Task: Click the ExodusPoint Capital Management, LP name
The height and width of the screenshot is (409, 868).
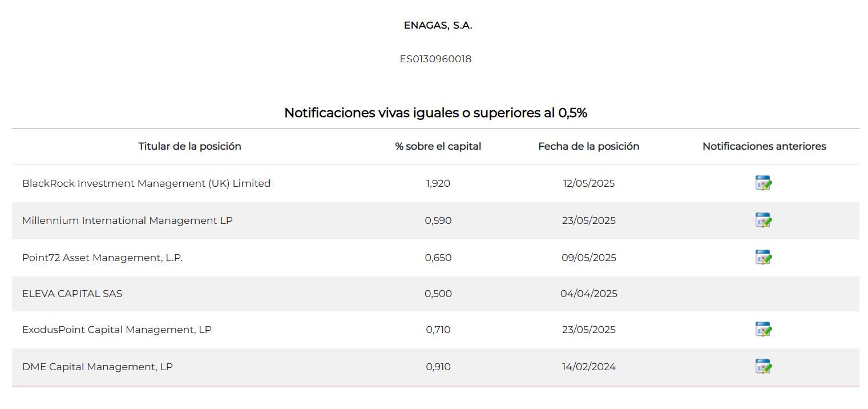Action: pyautogui.click(x=116, y=330)
